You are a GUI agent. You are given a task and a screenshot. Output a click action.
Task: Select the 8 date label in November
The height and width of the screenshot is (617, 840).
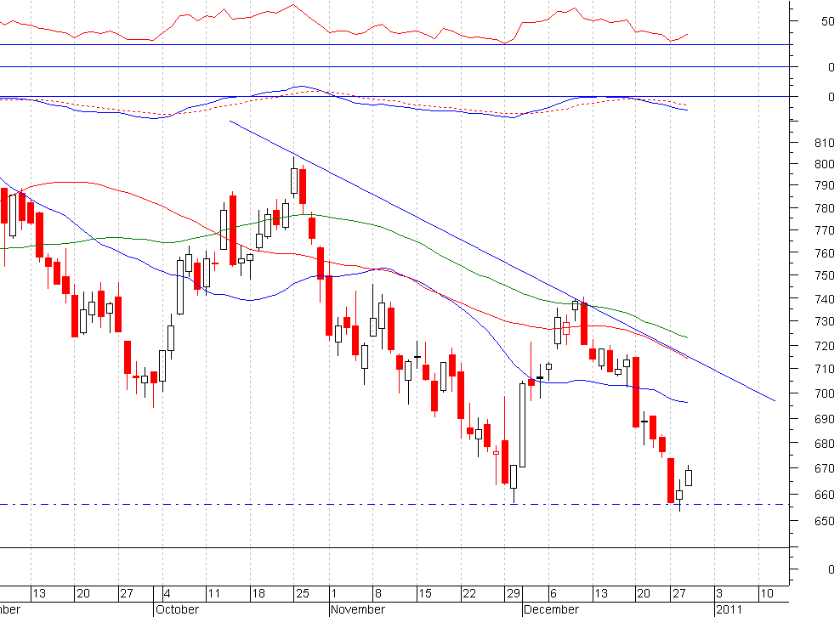tap(378, 593)
